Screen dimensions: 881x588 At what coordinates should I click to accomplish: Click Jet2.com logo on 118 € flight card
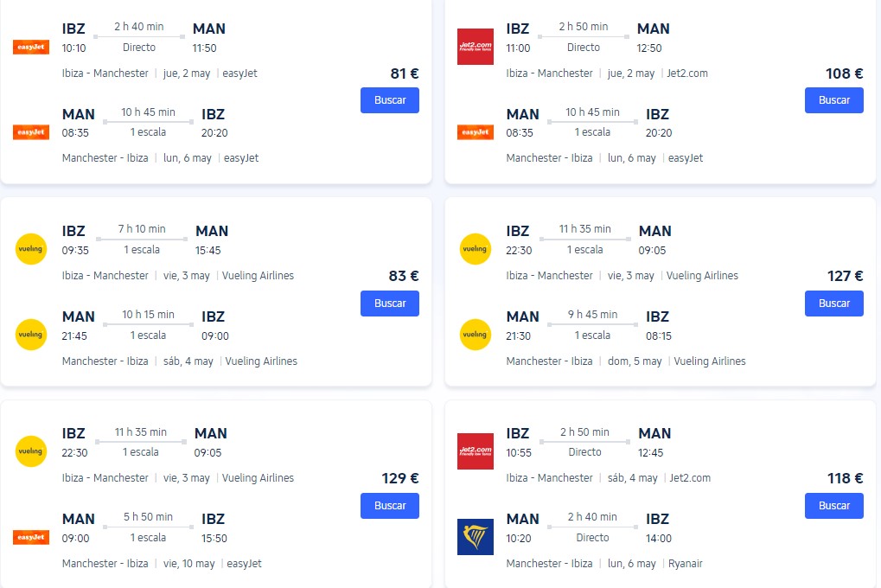475,451
